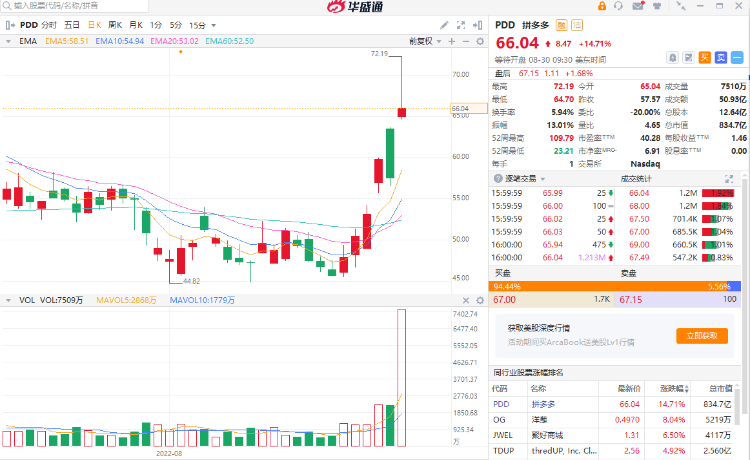Click the 72.19 high price label
This screenshot has width=750, height=460.
pos(379,54)
